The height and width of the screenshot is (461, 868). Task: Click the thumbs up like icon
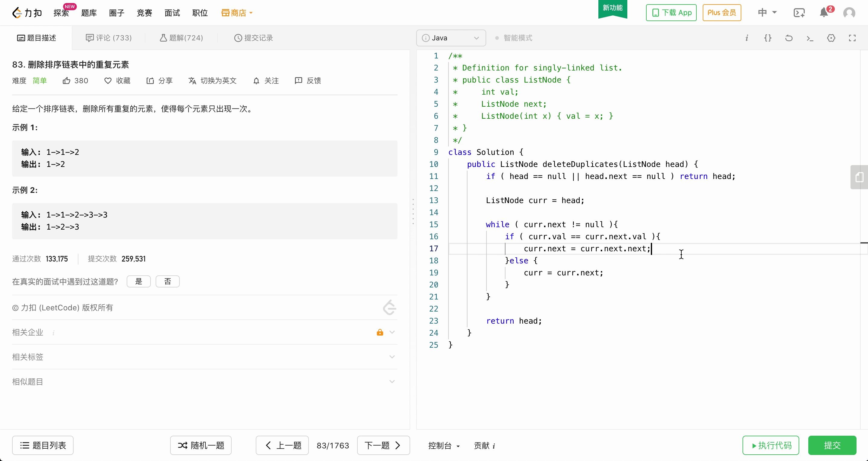66,81
